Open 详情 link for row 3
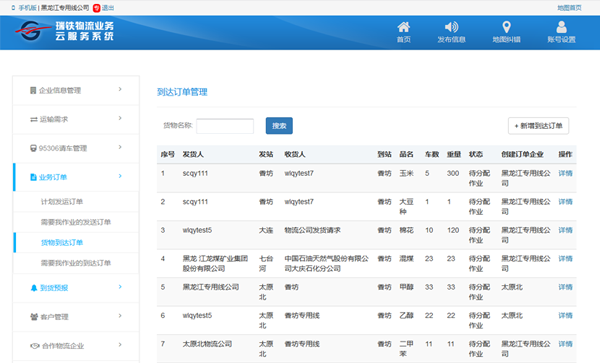The height and width of the screenshot is (363, 600). click(565, 230)
